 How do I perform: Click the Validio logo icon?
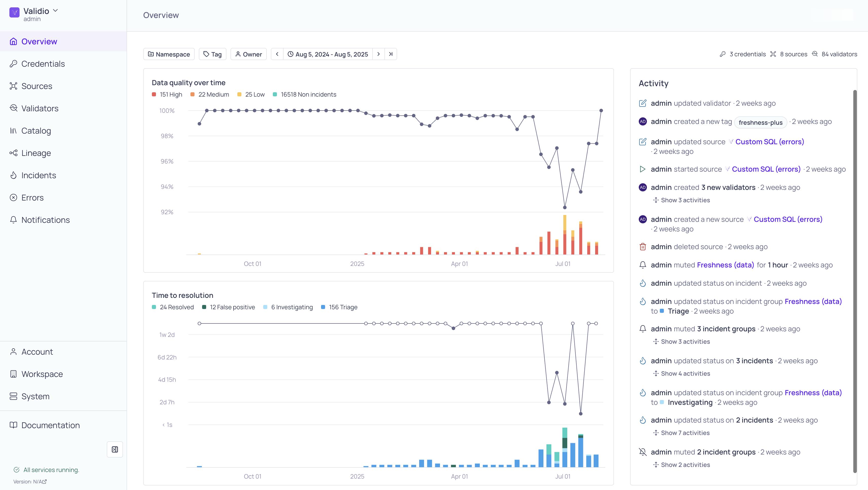[14, 12]
